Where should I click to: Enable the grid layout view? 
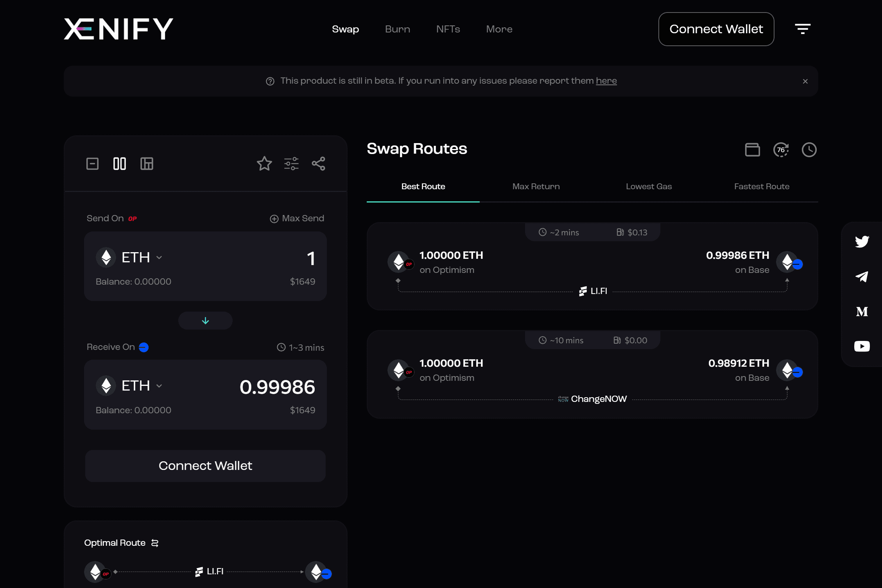147,164
